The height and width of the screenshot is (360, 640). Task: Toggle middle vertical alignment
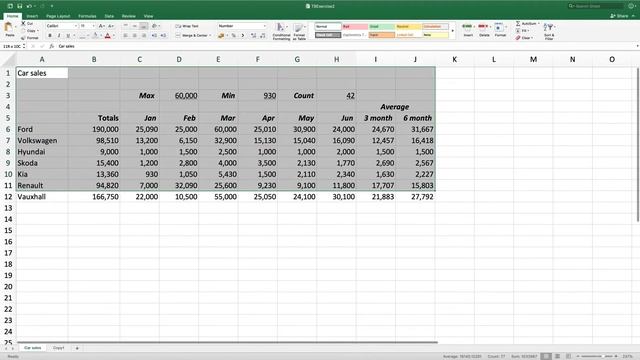pos(134,26)
